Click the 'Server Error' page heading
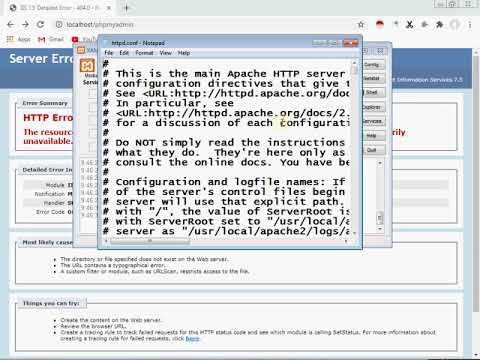The image size is (480, 360). 41,59
